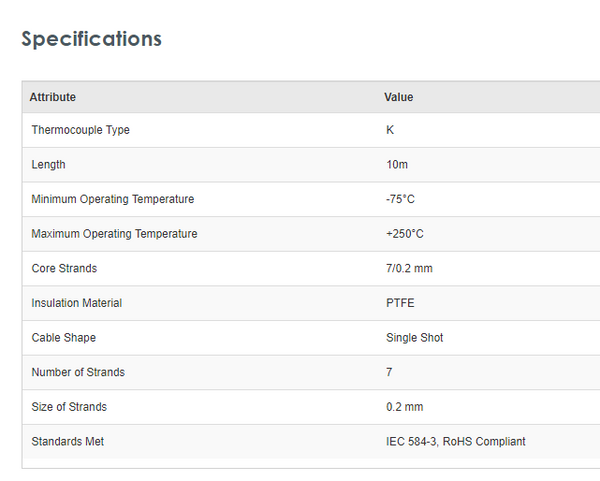Click the Specifications heading
Screen dimensions: 600x481
(x=91, y=39)
